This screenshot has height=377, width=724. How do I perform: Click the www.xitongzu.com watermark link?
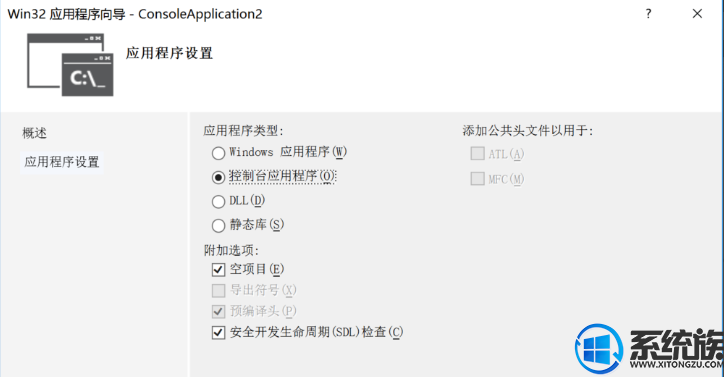point(676,365)
